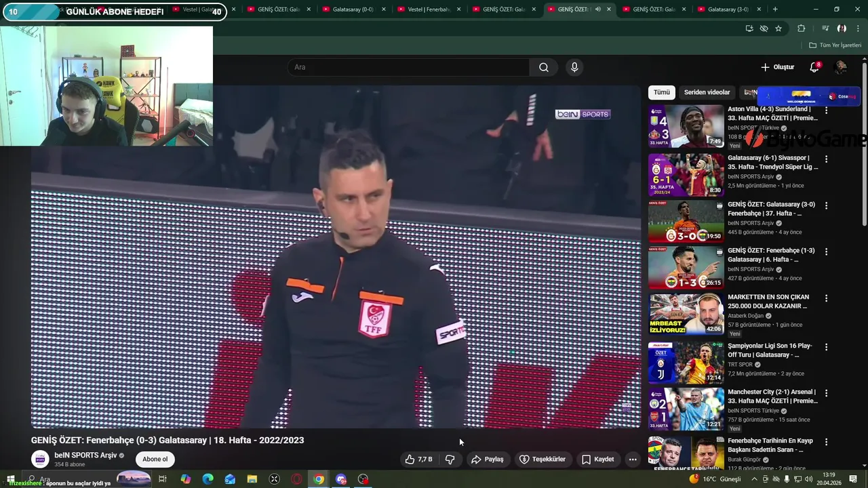Click the Copilot icon on the taskbar
868x488 pixels.
click(185, 479)
